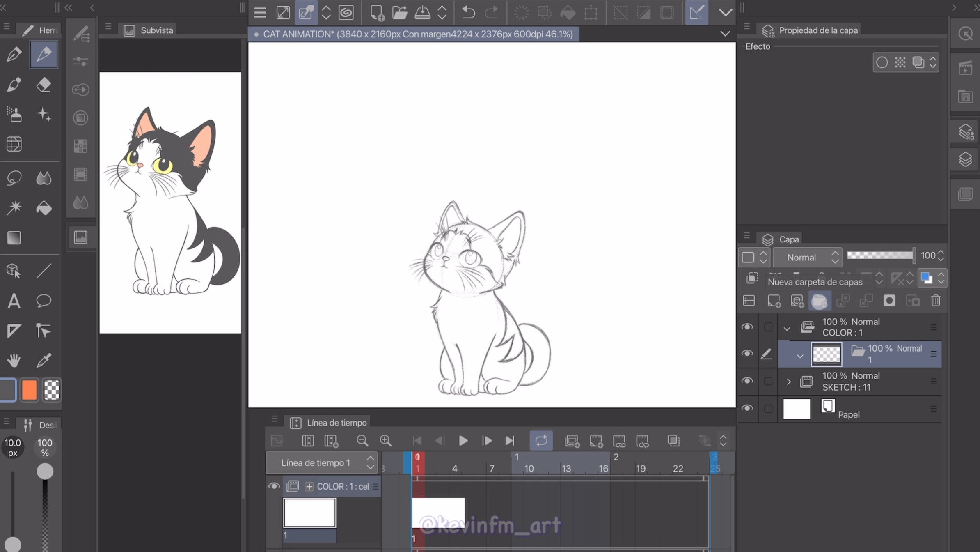Viewport: 980px width, 552px height.
Task: Jump to the start of timeline
Action: pyautogui.click(x=417, y=441)
